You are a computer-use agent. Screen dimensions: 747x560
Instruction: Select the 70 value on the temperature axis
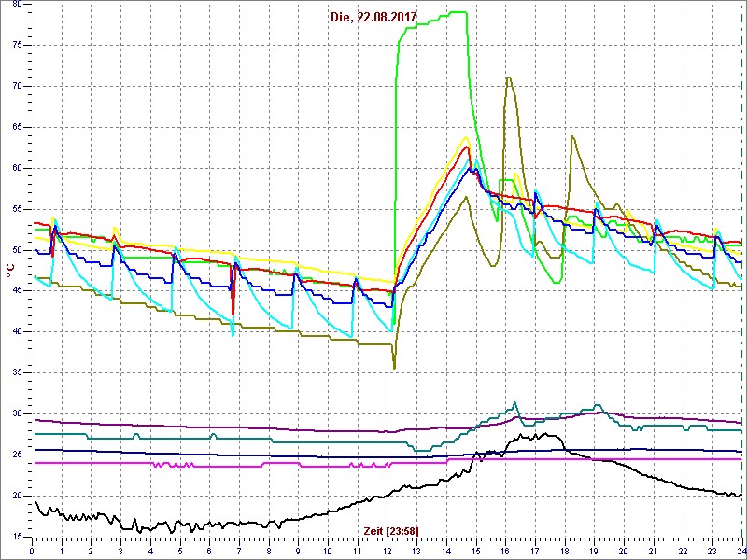point(17,86)
